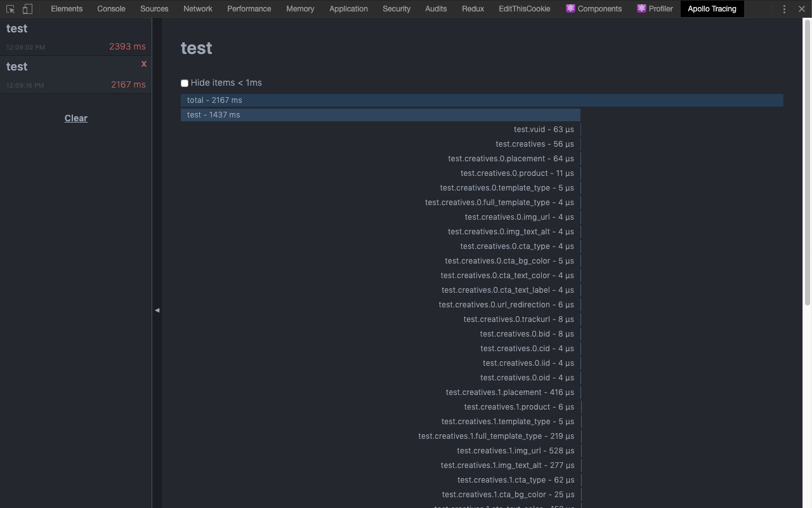Click test.creatives.0.cta_text_color - 4 µs
Screen dimensions: 812x508
click(x=507, y=276)
